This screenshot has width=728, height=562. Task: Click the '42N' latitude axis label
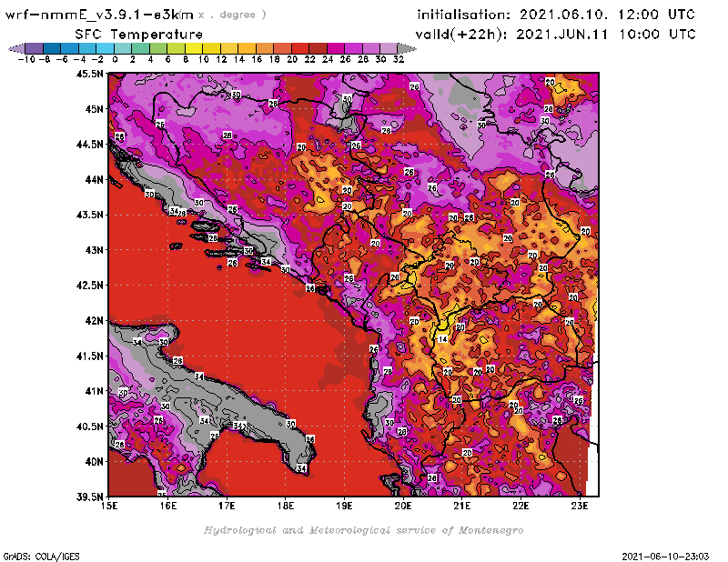pyautogui.click(x=94, y=320)
